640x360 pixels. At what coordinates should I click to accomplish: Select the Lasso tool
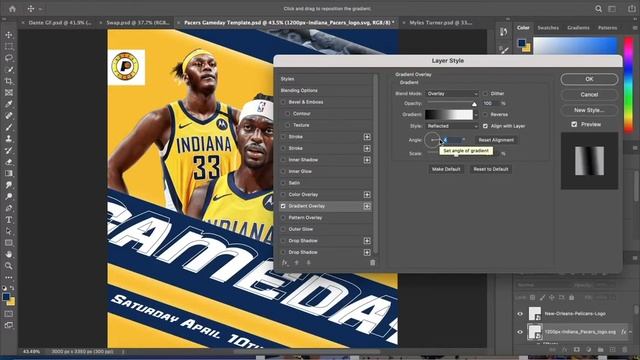coord(9,58)
